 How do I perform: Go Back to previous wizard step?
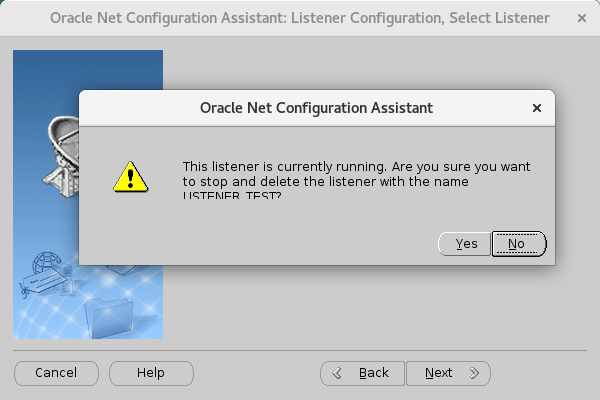(x=362, y=373)
